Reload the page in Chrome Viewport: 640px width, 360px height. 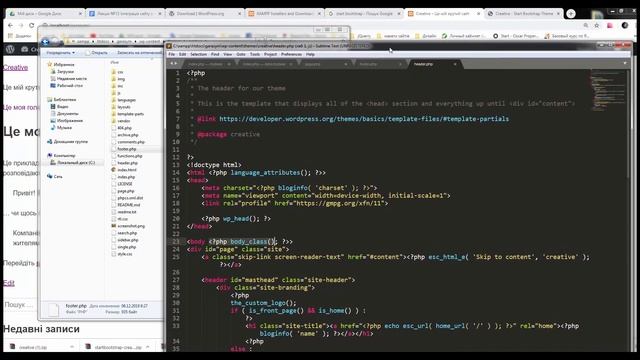point(31,25)
